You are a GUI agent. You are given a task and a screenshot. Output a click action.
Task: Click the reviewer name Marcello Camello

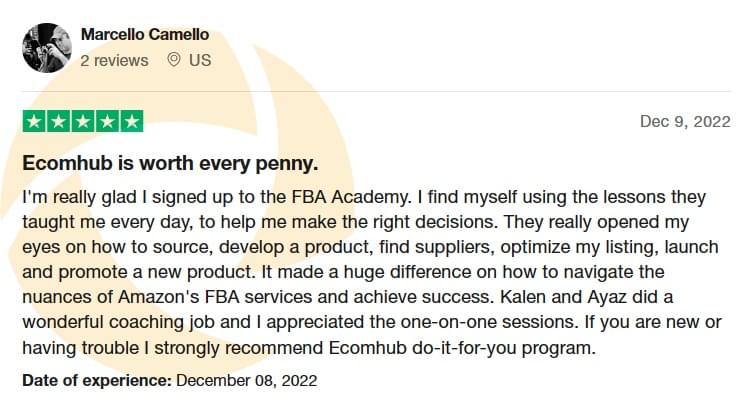point(145,35)
